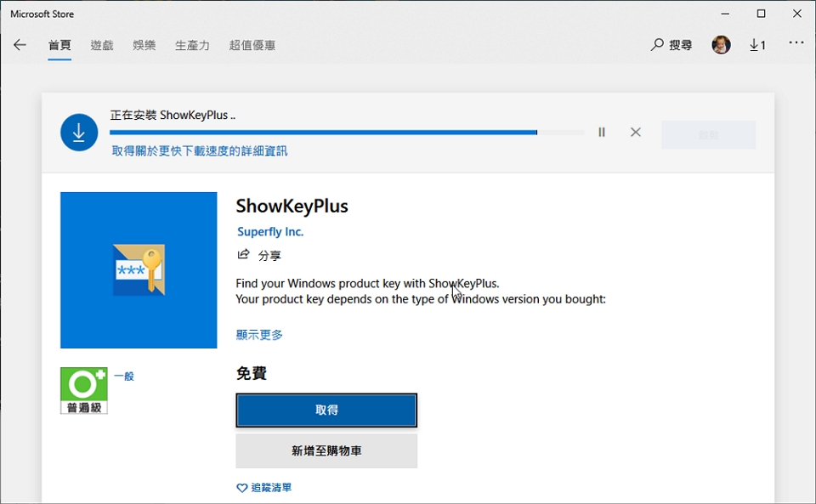The height and width of the screenshot is (504, 816).
Task: Click the disabled 啟動 launch button
Action: tap(708, 134)
